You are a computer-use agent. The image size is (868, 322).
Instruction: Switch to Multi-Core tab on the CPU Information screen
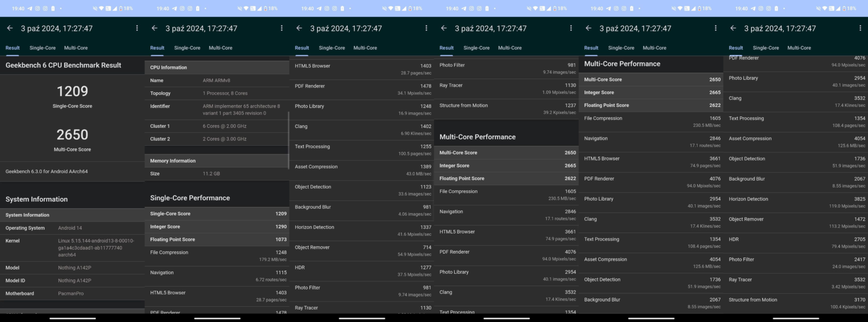coord(221,48)
